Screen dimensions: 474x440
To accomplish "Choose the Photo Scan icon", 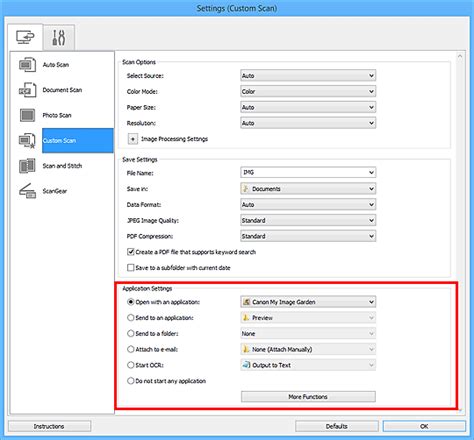I will pyautogui.click(x=27, y=115).
